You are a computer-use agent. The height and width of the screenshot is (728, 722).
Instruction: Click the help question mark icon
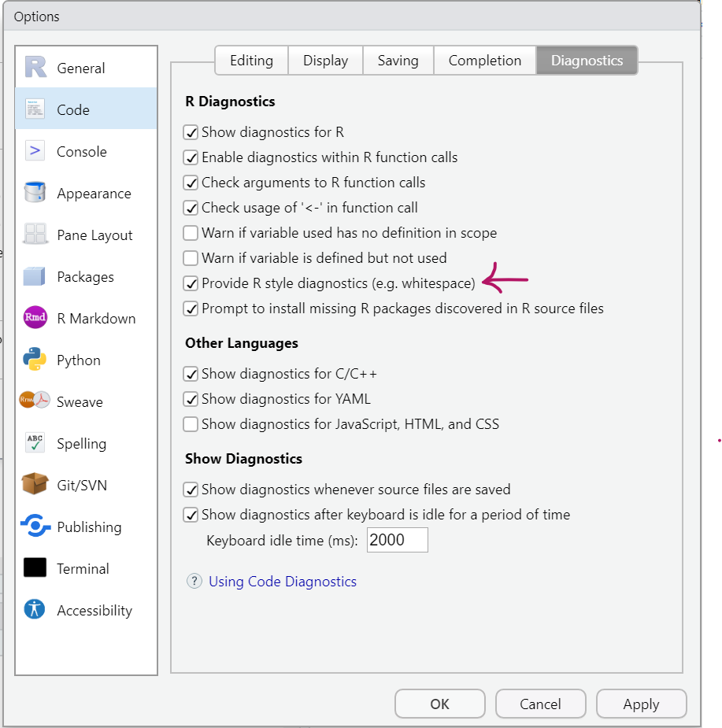[x=194, y=582]
